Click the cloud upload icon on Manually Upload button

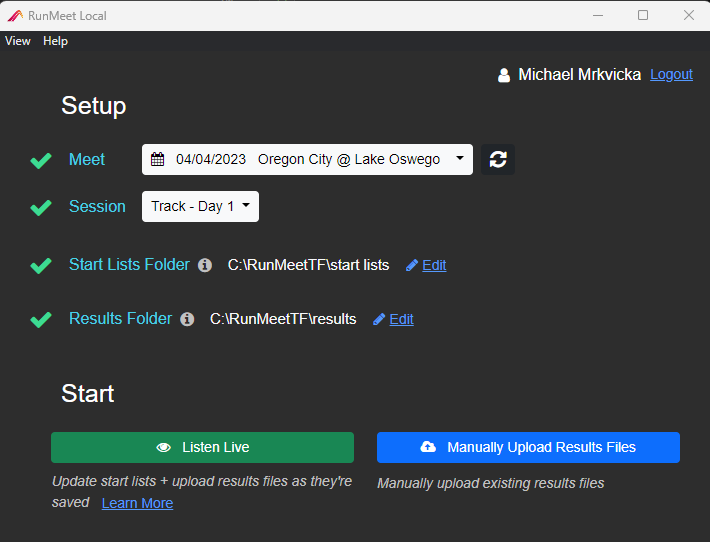tap(428, 447)
